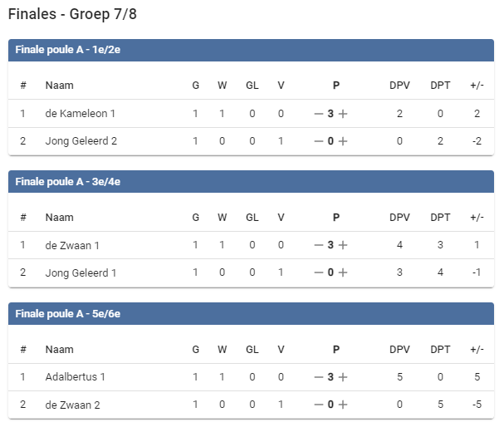The height and width of the screenshot is (427, 504).
Task: Increase points for Adalbertus 1
Action: point(343,377)
